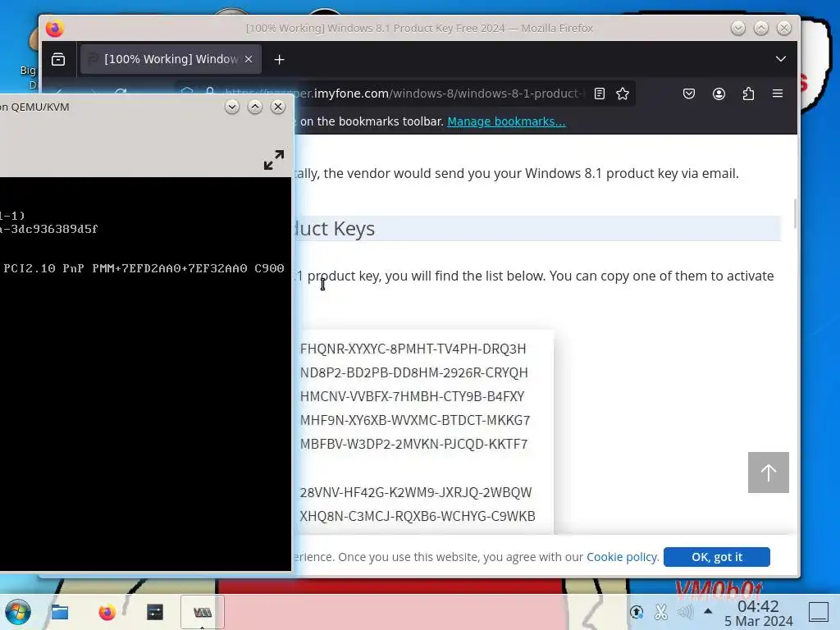Select the Windows 8.1 Product Key tab

pyautogui.click(x=171, y=59)
